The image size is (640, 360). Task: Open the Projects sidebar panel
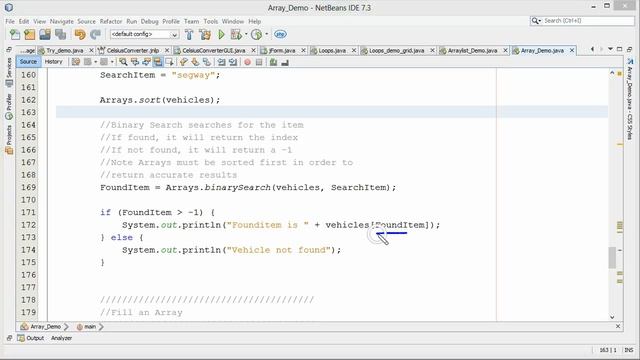coord(9,140)
